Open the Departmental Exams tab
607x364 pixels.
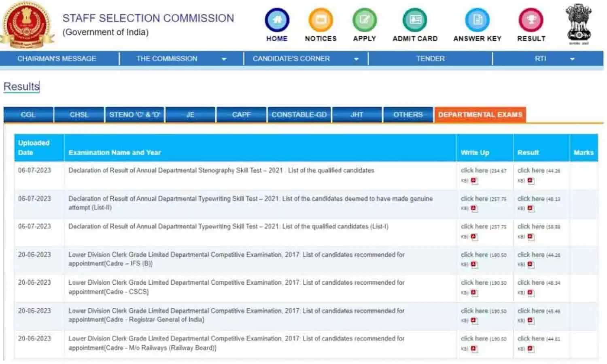tap(480, 115)
